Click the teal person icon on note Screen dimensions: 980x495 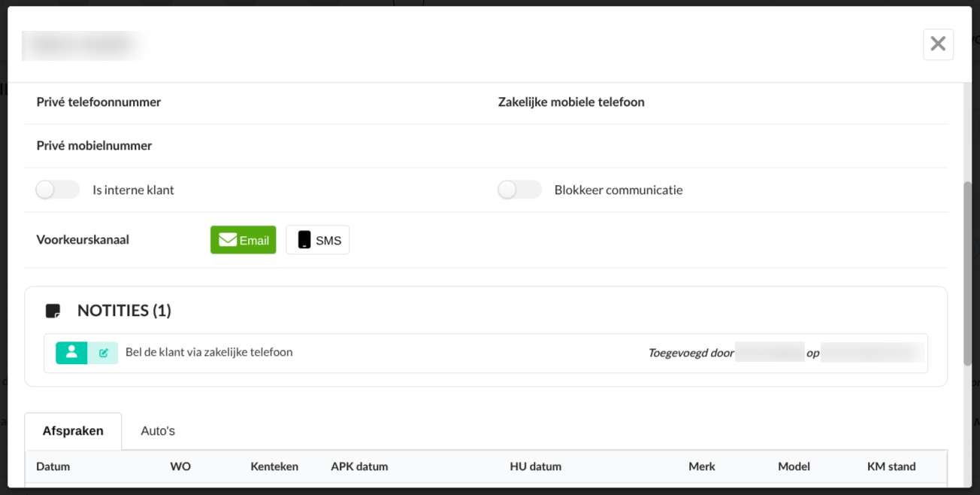click(x=71, y=353)
